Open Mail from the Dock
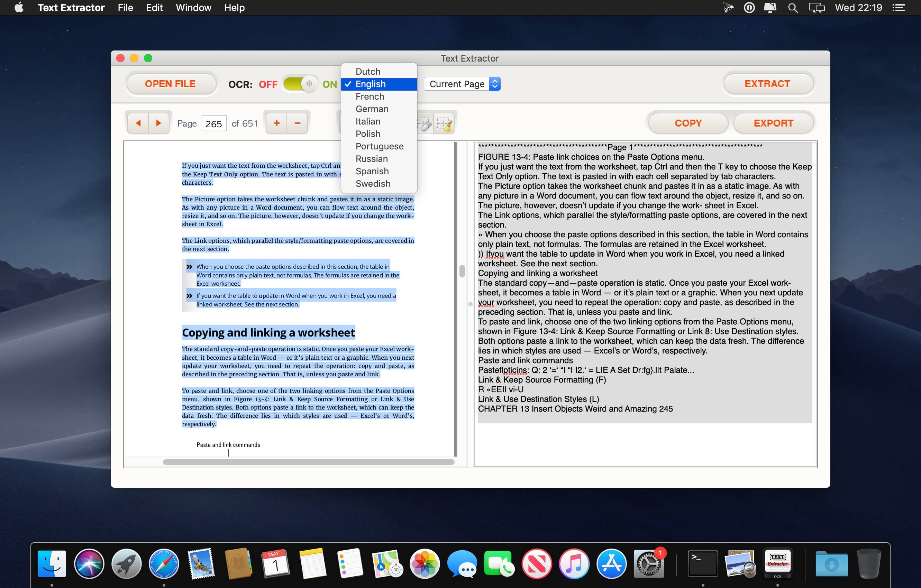Screen dimensions: 921x588 [x=201, y=563]
